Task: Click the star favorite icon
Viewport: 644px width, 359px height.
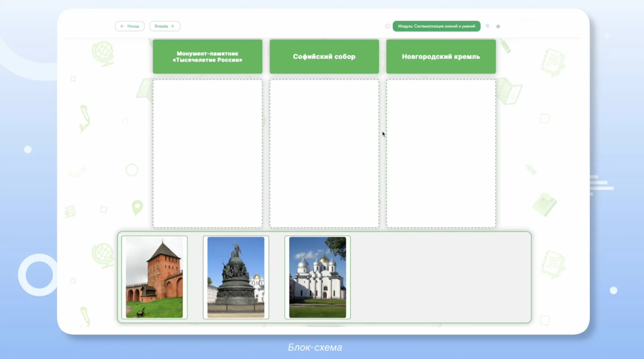Action: 498,26
